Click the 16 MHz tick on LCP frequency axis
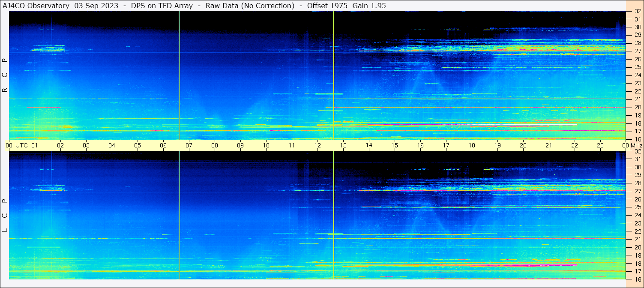Image resolution: width=644 pixels, height=288 pixels. [637, 279]
